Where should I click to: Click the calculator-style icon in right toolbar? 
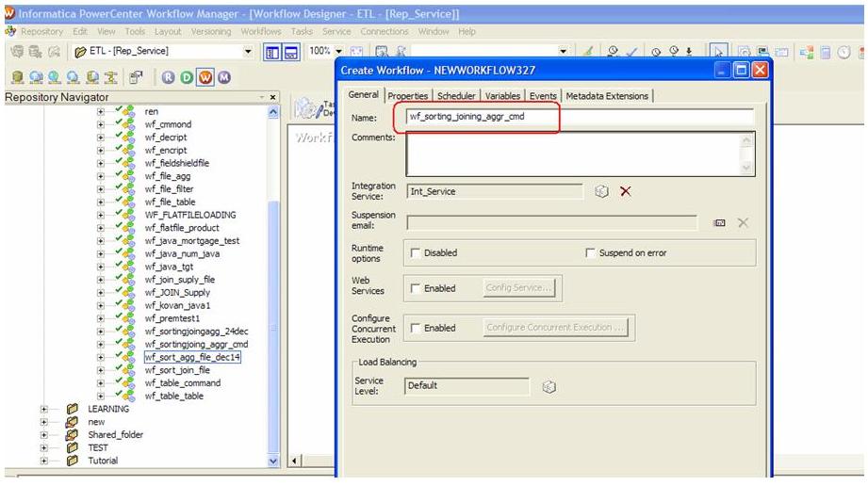click(826, 52)
